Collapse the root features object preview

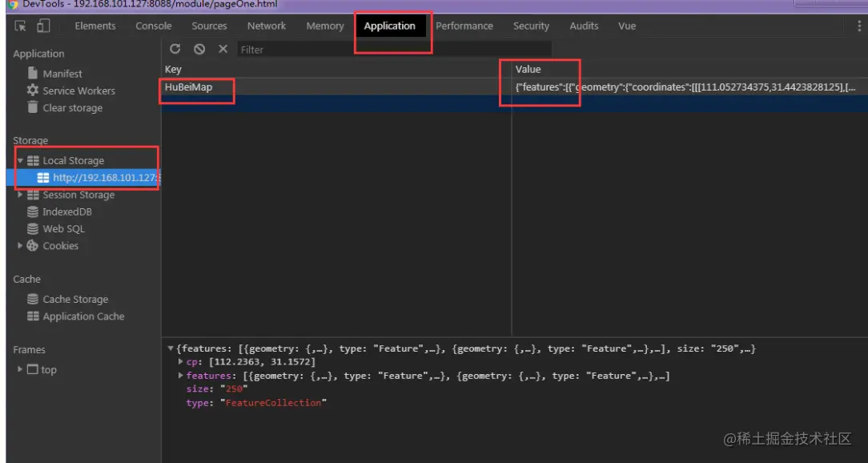pos(171,348)
